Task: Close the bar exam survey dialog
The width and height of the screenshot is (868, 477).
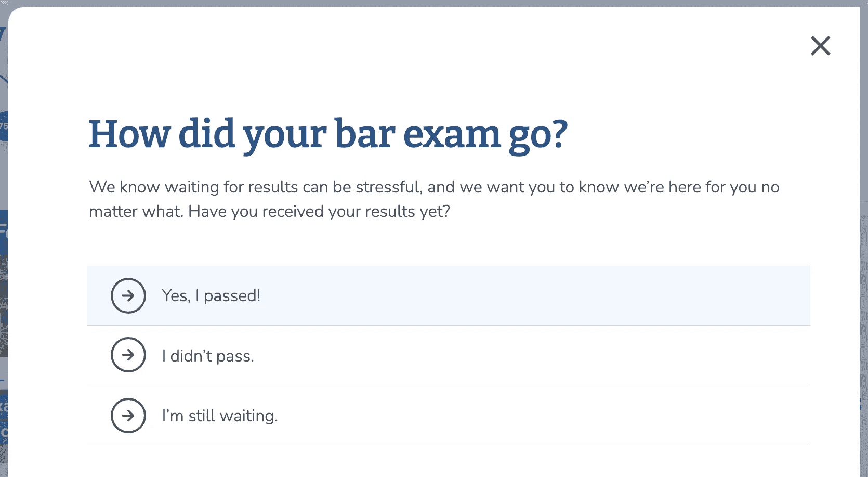Action: (x=821, y=46)
